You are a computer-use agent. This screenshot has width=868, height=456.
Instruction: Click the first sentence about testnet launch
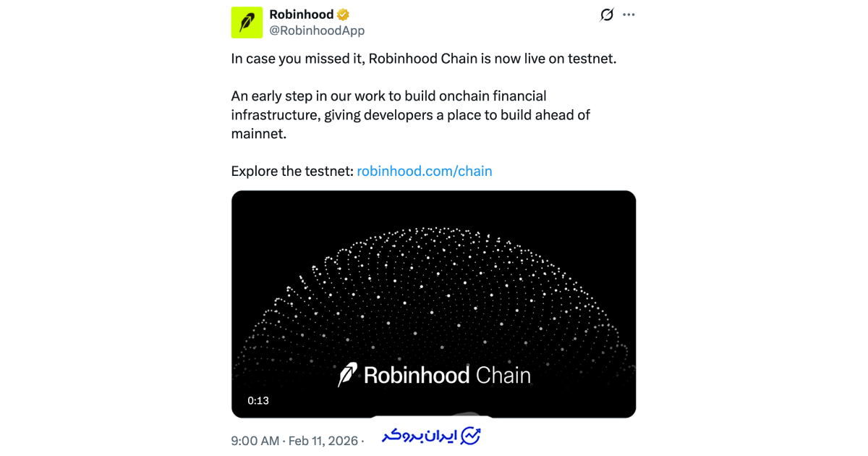coord(423,59)
